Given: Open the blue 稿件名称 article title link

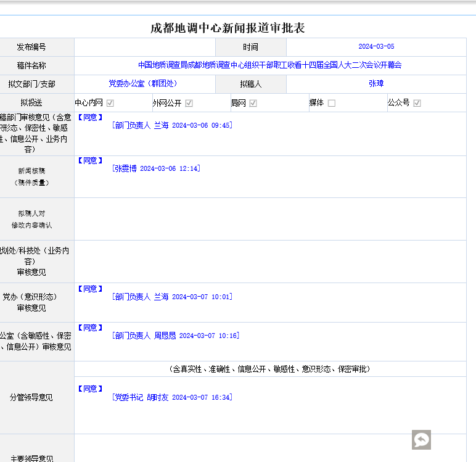Looking at the screenshot, I should pyautogui.click(x=269, y=65).
